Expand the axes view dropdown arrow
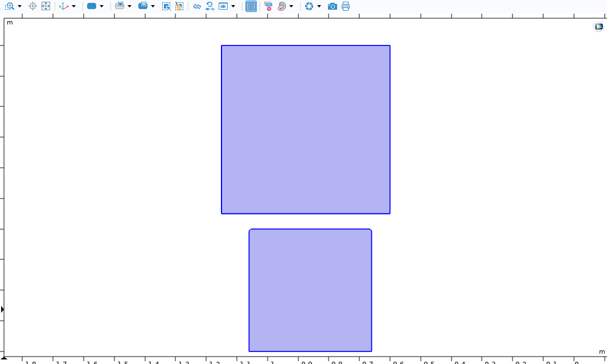Viewport: 607px width, 364px height. [74, 6]
